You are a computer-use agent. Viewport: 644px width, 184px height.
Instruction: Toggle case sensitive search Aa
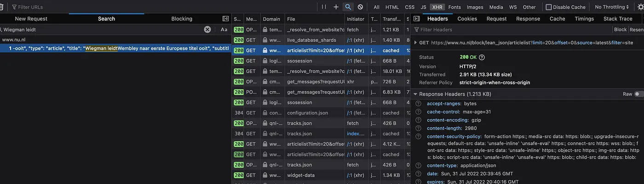click(224, 29)
